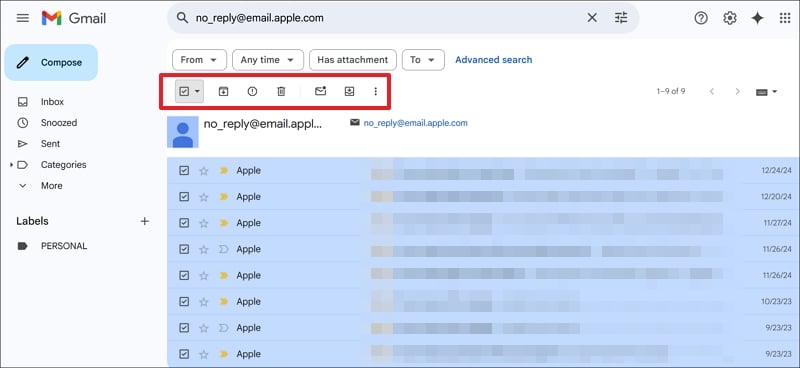
Task: Open the Advanced search link
Action: (x=493, y=60)
